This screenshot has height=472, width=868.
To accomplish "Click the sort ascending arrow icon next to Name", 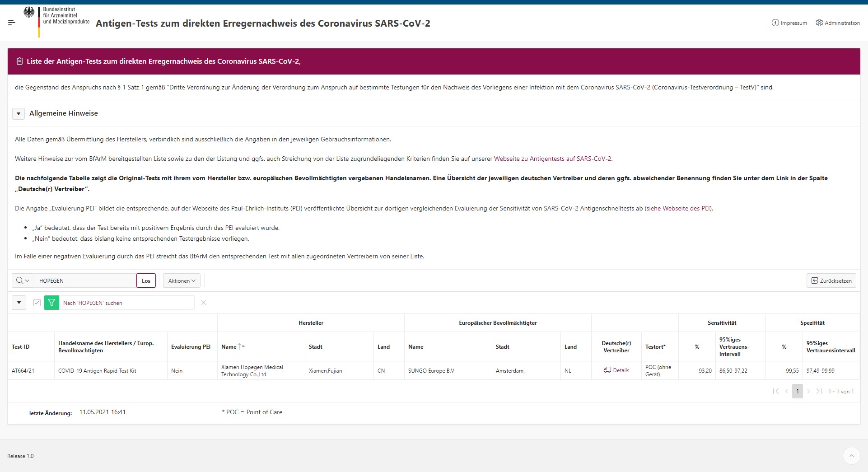I will (242, 347).
